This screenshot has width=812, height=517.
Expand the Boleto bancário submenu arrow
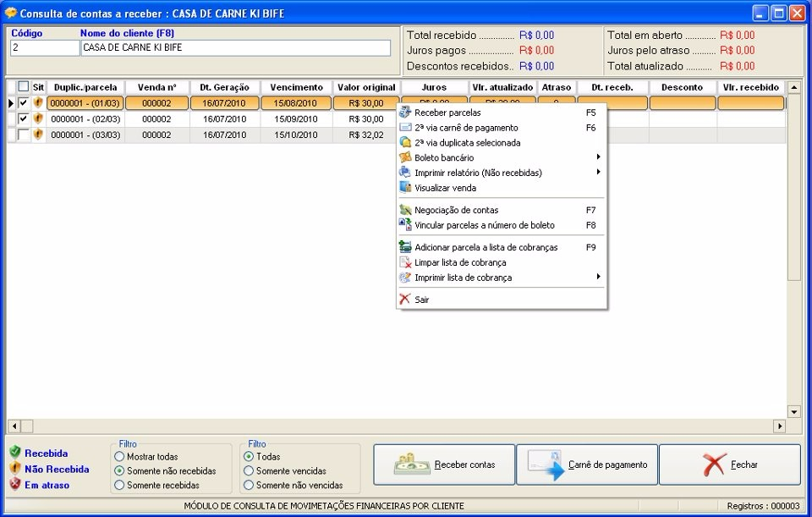tap(598, 157)
